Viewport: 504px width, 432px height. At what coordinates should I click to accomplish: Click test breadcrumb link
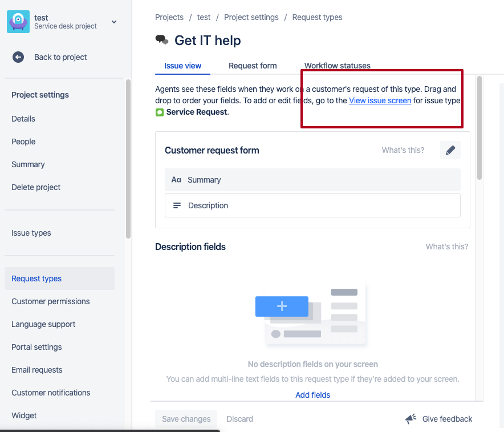pos(204,17)
